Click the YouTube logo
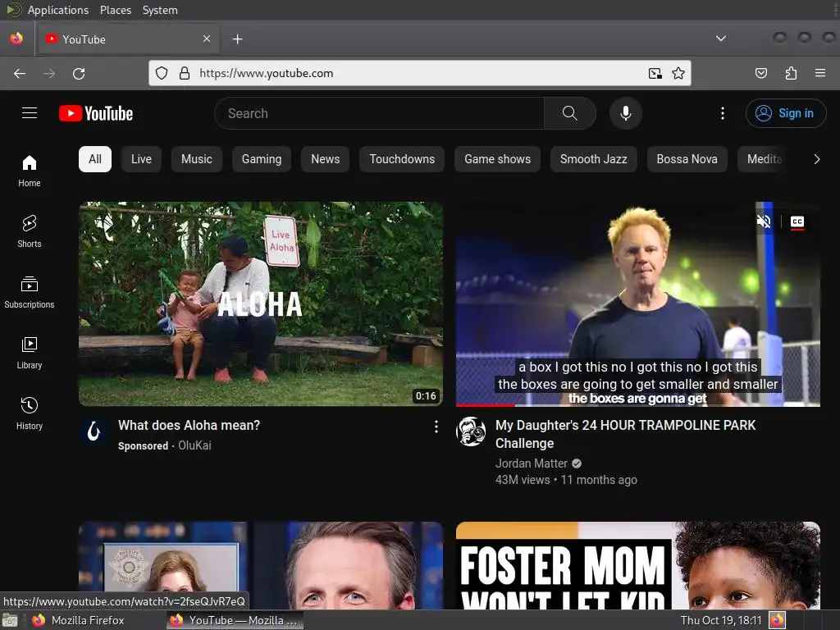Screen dimensions: 840x630 tap(96, 113)
